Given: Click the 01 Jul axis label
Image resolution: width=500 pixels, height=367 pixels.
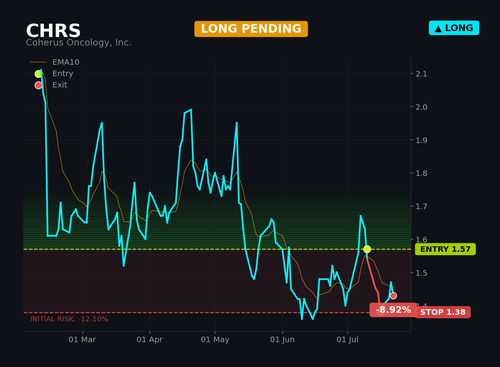Looking at the screenshot, I should coord(347,340).
